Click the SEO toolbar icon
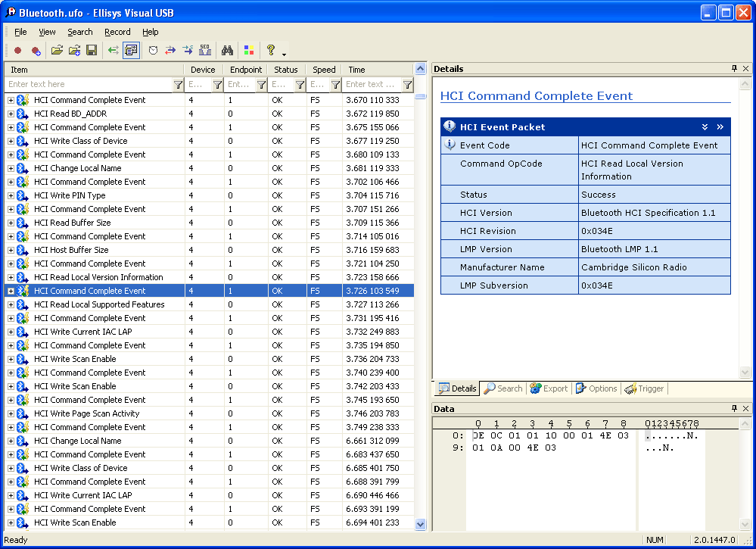Image resolution: width=756 pixels, height=549 pixels. (x=205, y=51)
